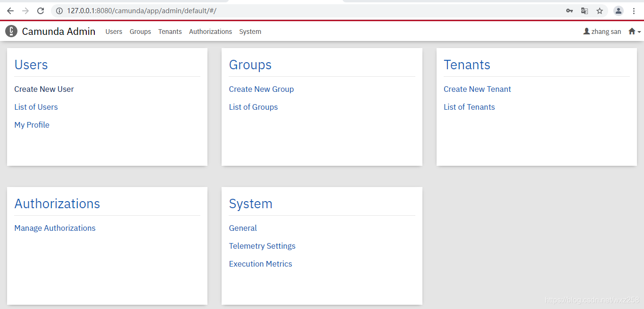
Task: Bookmark this page with star icon
Action: [600, 11]
